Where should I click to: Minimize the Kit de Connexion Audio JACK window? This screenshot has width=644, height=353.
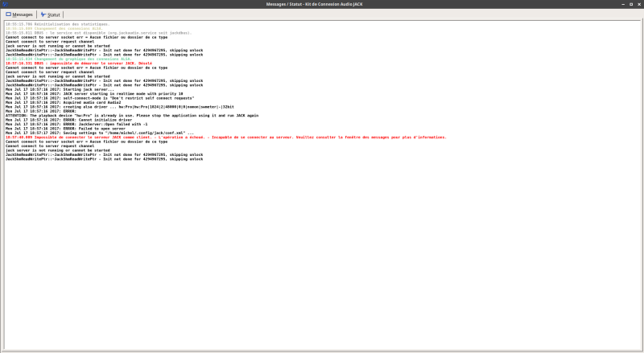coord(623,4)
